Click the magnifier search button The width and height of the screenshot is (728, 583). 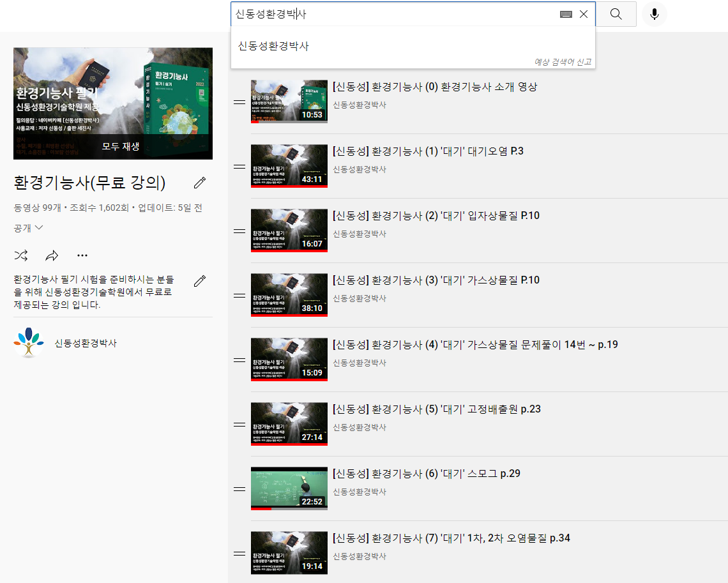[616, 14]
